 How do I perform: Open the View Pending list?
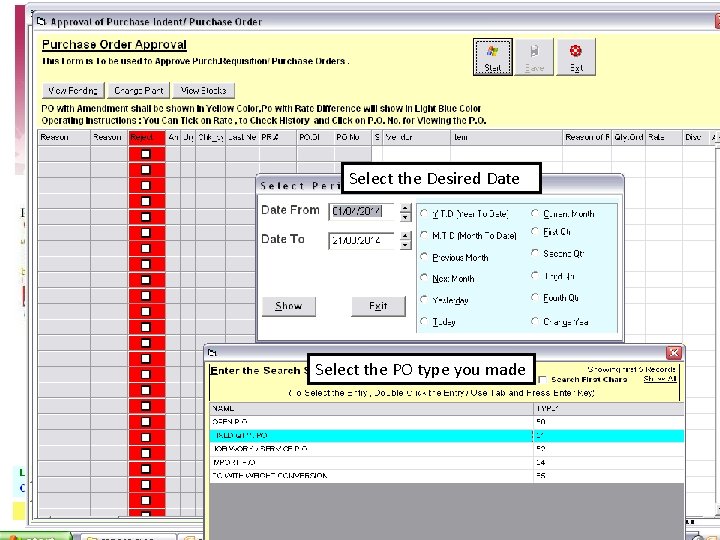coord(73,90)
